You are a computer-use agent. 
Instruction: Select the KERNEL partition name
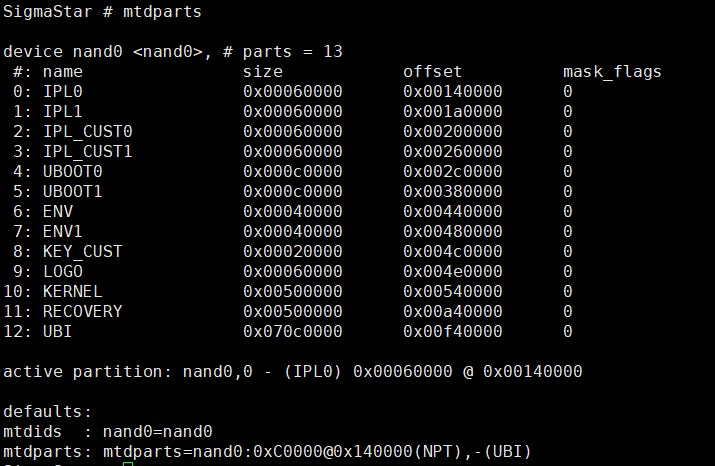click(x=73, y=292)
